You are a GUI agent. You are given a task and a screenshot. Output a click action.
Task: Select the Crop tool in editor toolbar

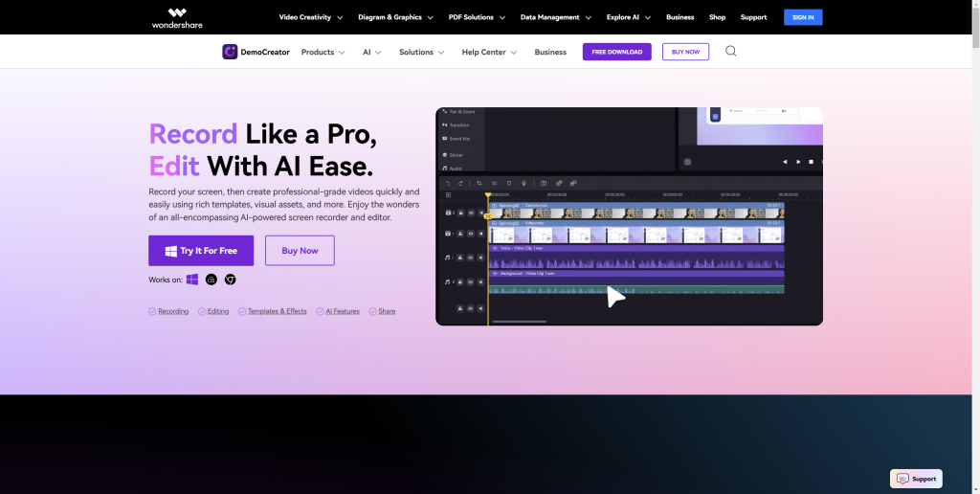pos(479,183)
